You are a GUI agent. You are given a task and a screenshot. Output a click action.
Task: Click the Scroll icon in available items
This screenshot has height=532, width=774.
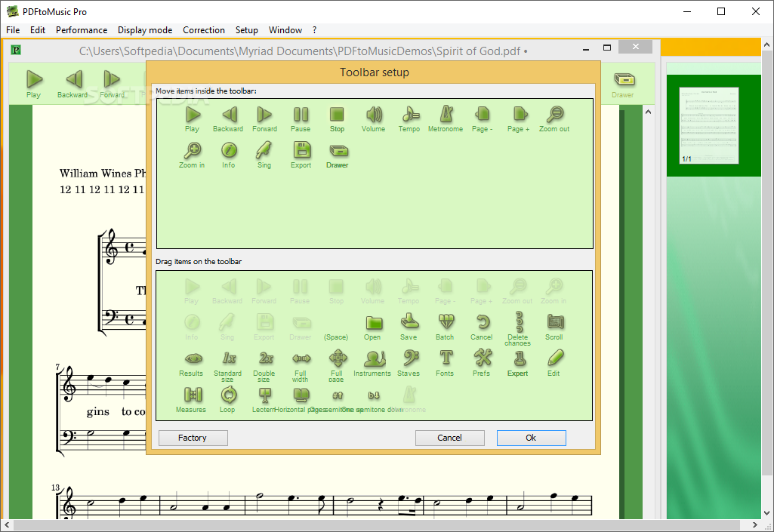[x=555, y=322]
